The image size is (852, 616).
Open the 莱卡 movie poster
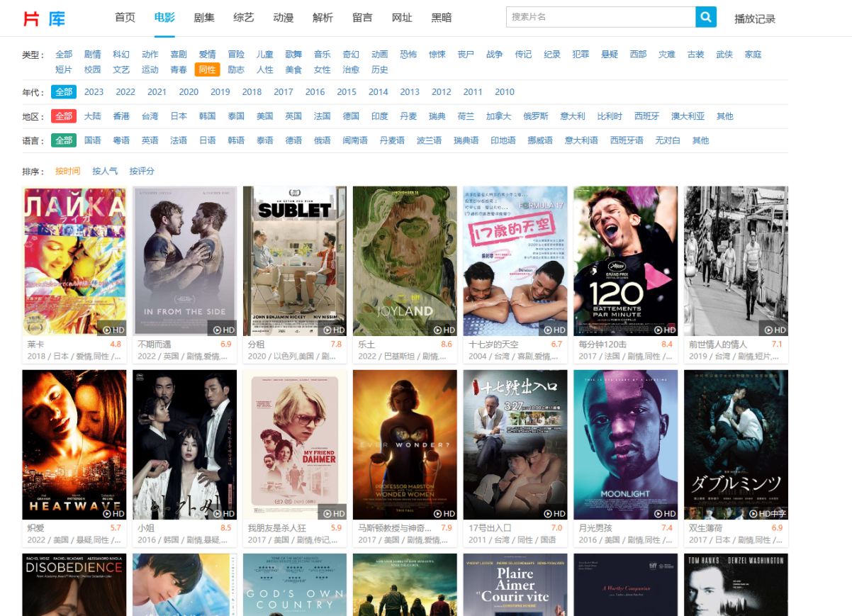point(74,261)
